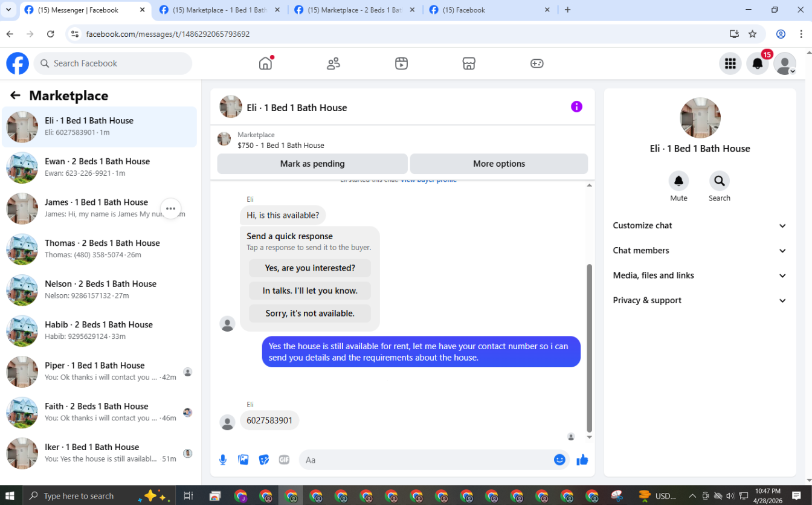
Task: Open the Marketplace icon in top navigation
Action: (469, 63)
